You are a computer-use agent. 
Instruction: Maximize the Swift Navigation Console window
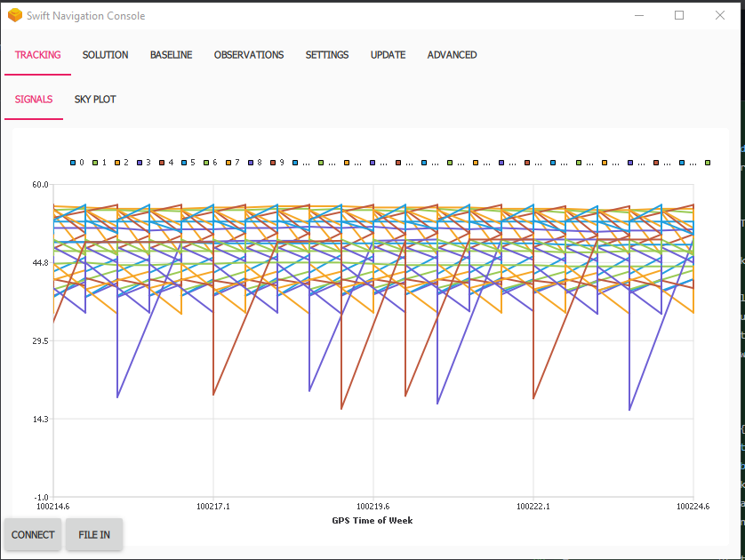click(x=679, y=15)
